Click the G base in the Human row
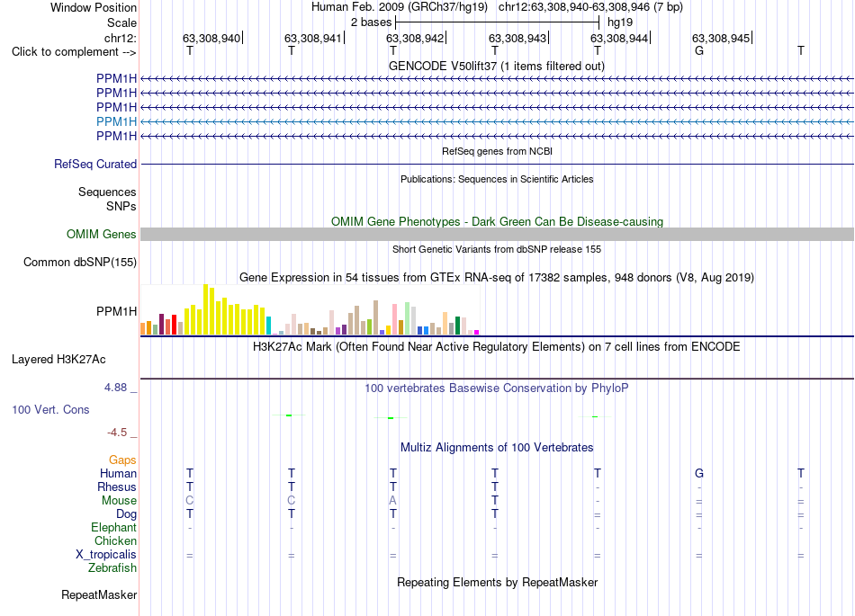Image resolution: width=855 pixels, height=616 pixels. point(699,473)
